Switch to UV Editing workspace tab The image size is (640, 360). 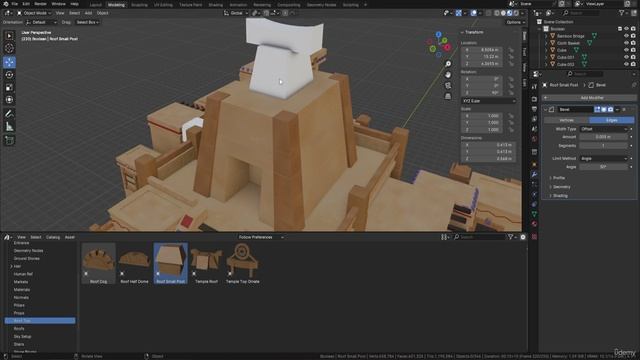pyautogui.click(x=163, y=5)
